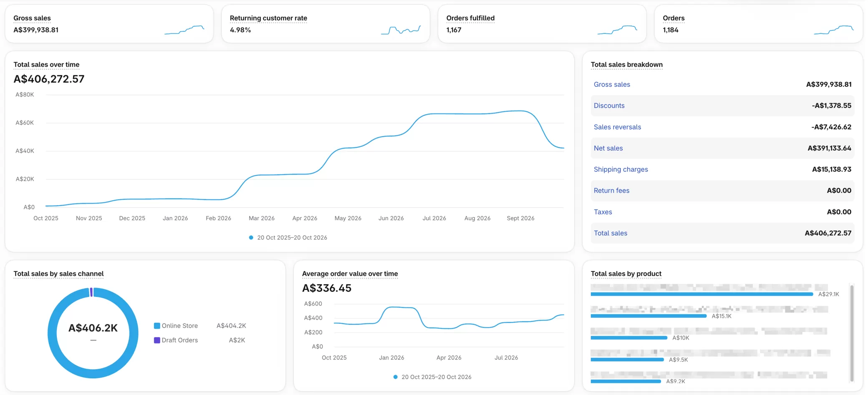Open Total sales by product report
Image resolution: width=868 pixels, height=395 pixels.
coord(626,274)
